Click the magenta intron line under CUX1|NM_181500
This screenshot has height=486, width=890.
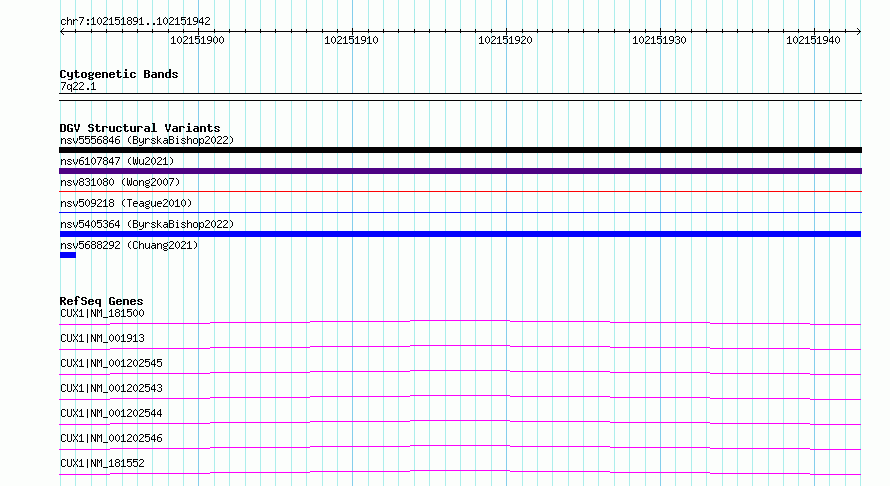pyautogui.click(x=460, y=321)
